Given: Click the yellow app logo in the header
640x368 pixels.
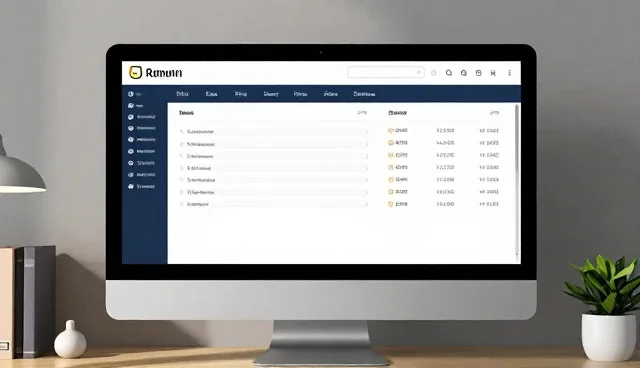Looking at the screenshot, I should pyautogui.click(x=135, y=73).
